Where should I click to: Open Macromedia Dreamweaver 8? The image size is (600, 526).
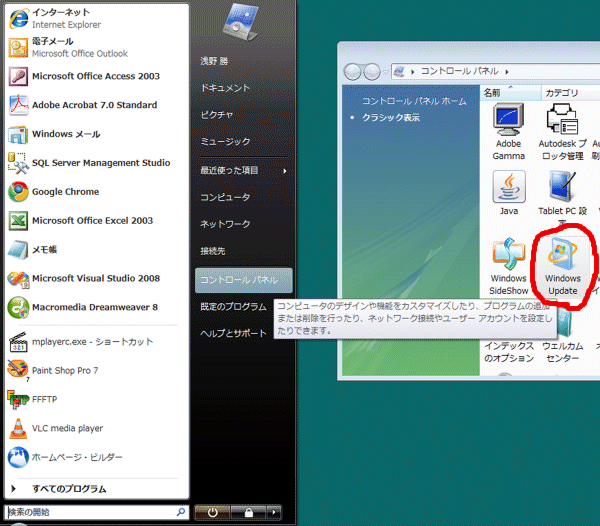(x=97, y=307)
